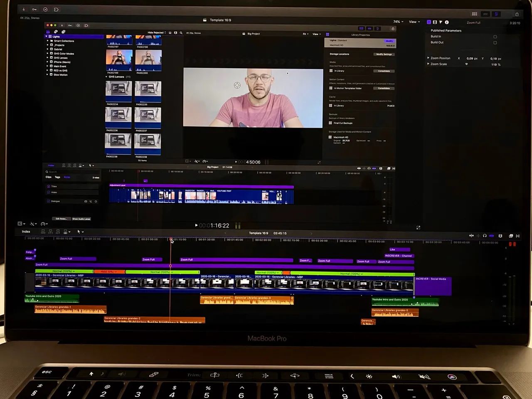The image size is (532, 399).
Task: Open the timeline Index panel
Action: pyautogui.click(x=26, y=232)
